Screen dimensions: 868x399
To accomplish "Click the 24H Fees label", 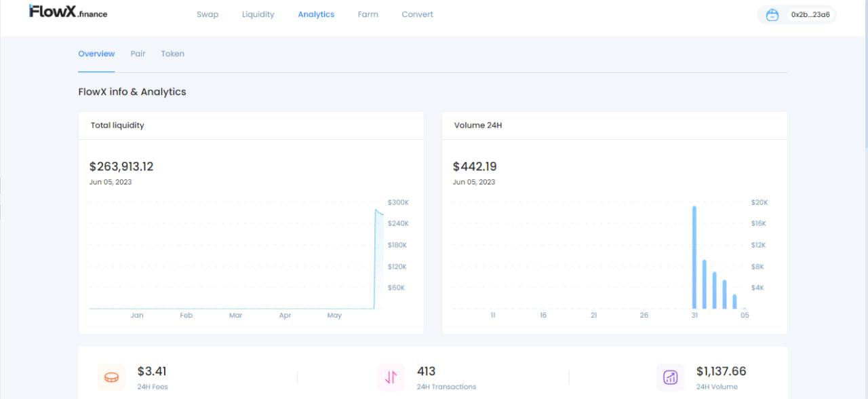I will pos(153,387).
